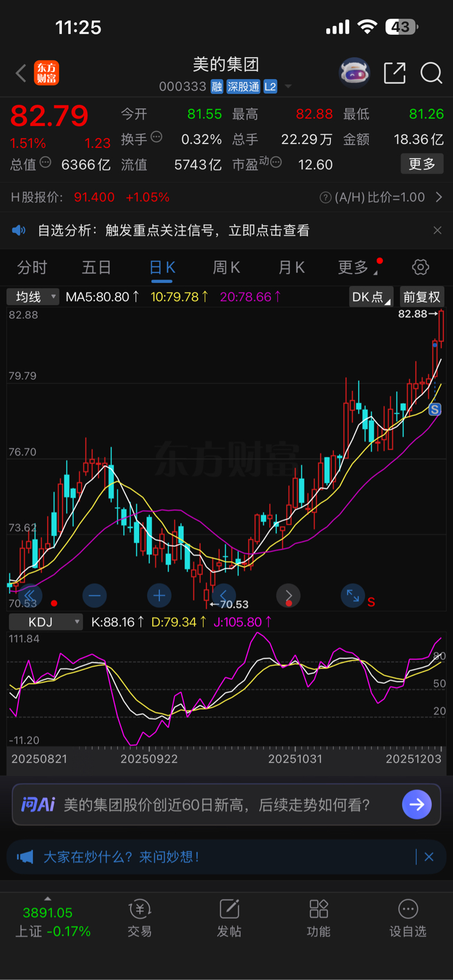The image size is (453, 980).
Task: Open 发帖 post composer
Action: 229,919
